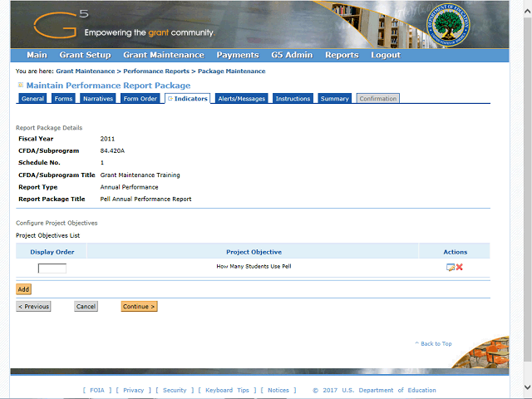Click the How Many Students Use Pell text
The image size is (532, 399).
tap(254, 266)
